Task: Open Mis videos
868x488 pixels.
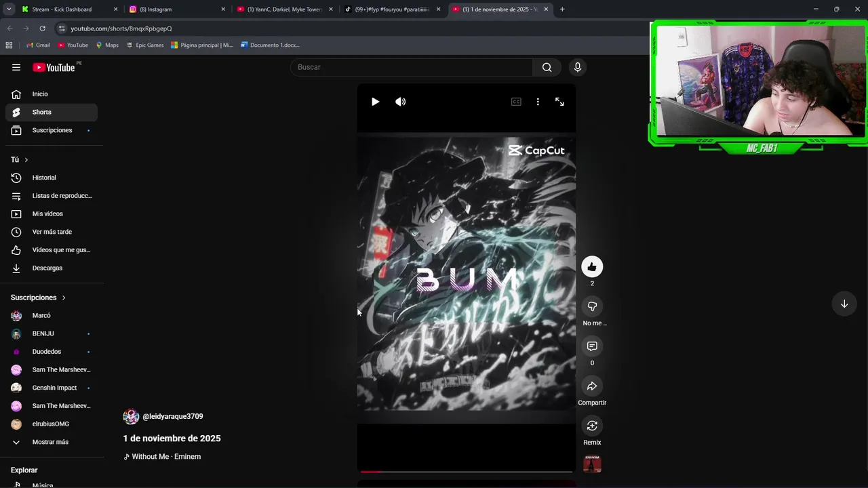Action: click(x=52, y=213)
